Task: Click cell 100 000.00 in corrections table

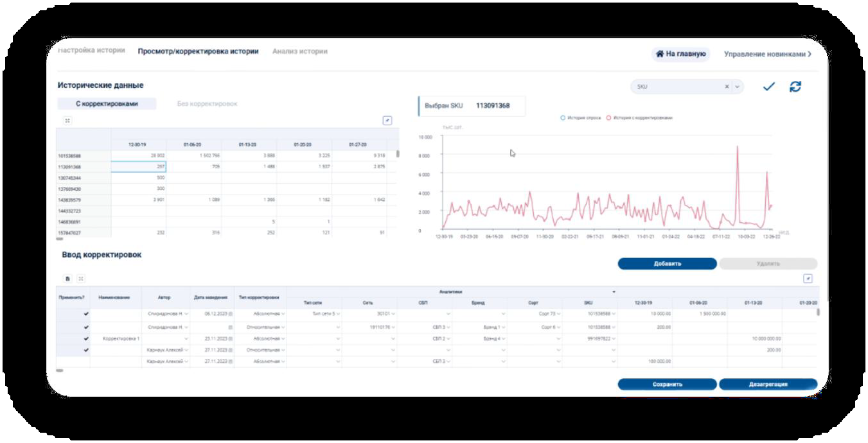Action: pos(645,361)
